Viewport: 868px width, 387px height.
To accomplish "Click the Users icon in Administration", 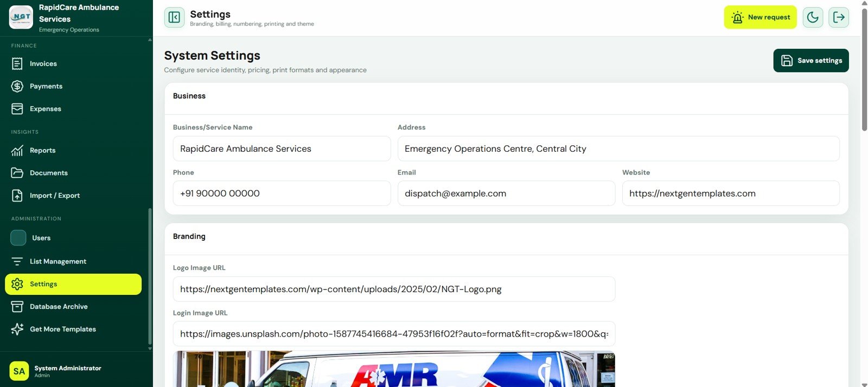I will pyautogui.click(x=18, y=238).
